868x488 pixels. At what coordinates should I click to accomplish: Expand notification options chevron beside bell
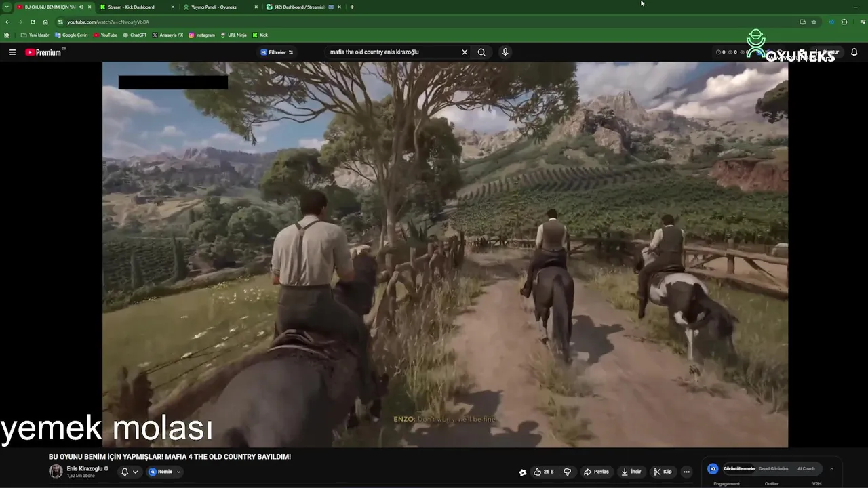[136, 472]
